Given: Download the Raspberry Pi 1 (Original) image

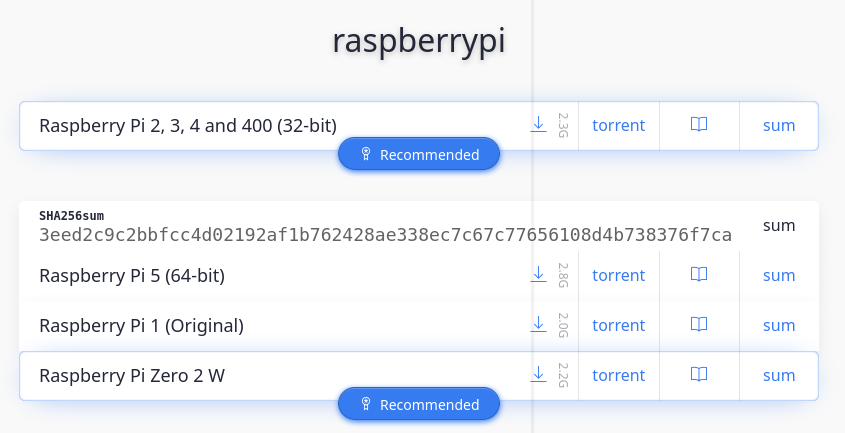Looking at the screenshot, I should pos(538,325).
